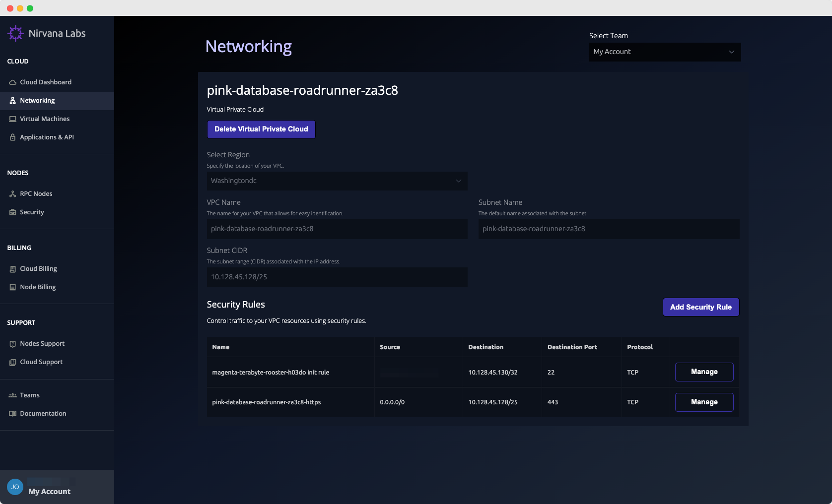Click the Cloud Dashboard cloud icon
The height and width of the screenshot is (504, 832).
[13, 82]
